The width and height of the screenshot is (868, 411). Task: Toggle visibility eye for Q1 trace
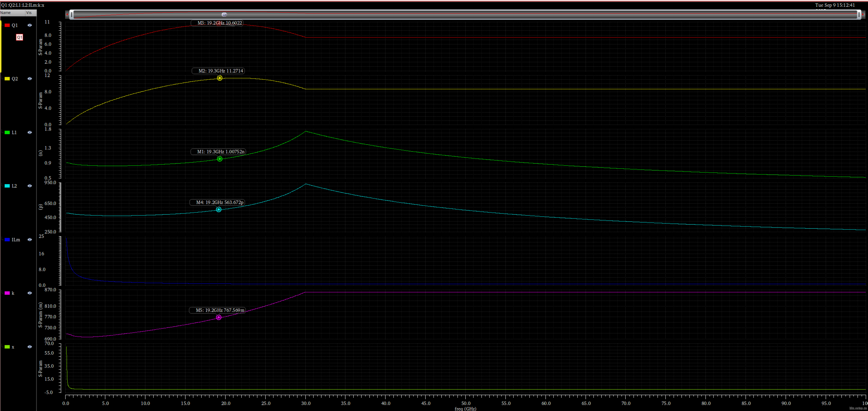[30, 25]
